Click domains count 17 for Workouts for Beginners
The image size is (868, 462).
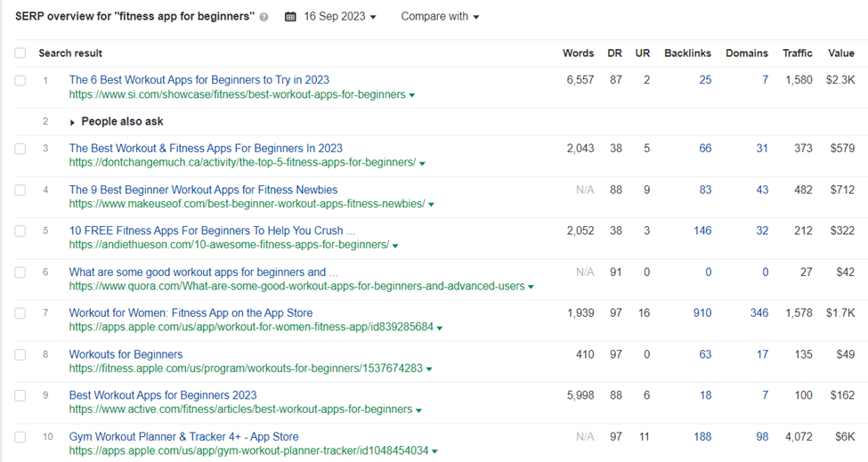coord(762,354)
